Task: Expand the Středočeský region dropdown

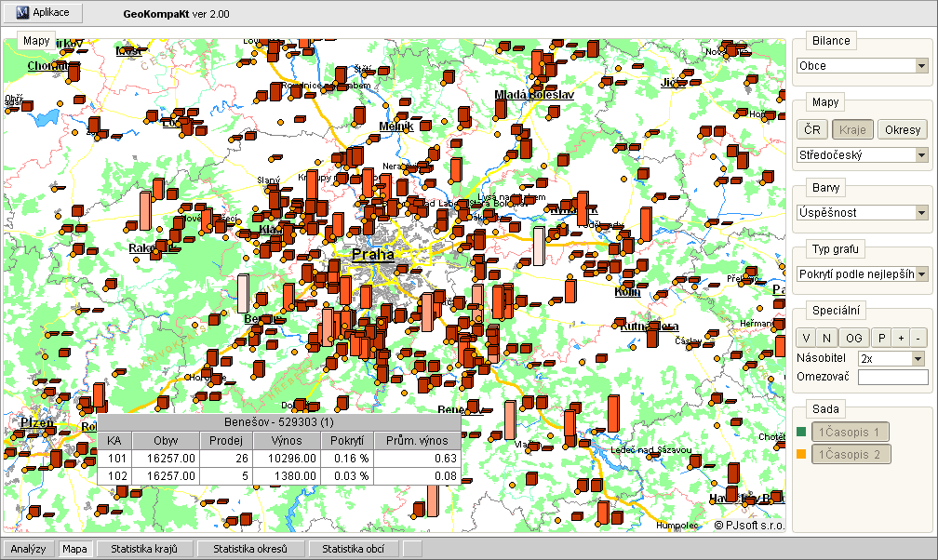Action: pyautogui.click(x=863, y=155)
